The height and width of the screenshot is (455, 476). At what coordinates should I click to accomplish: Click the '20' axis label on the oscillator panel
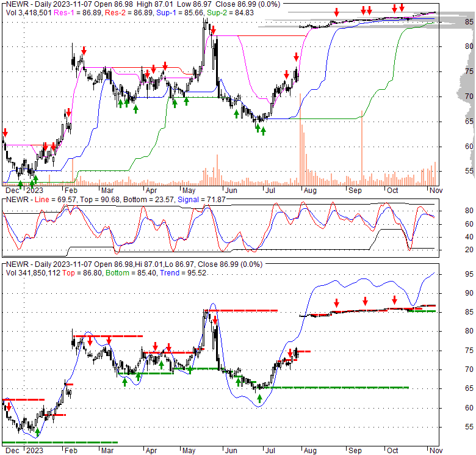tap(469, 250)
